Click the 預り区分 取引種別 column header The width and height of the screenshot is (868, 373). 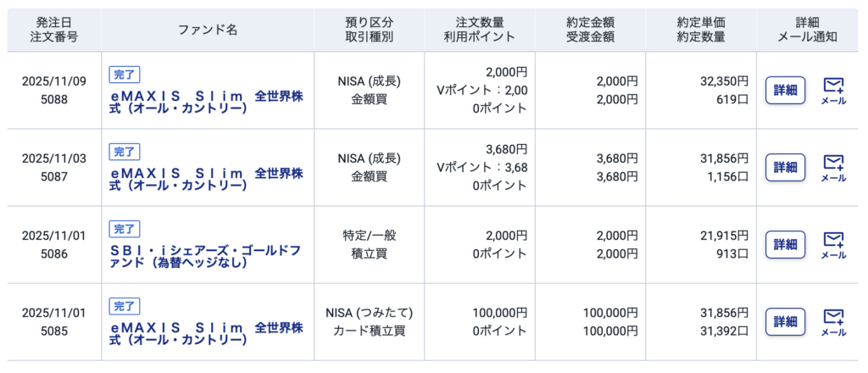pyautogui.click(x=370, y=30)
